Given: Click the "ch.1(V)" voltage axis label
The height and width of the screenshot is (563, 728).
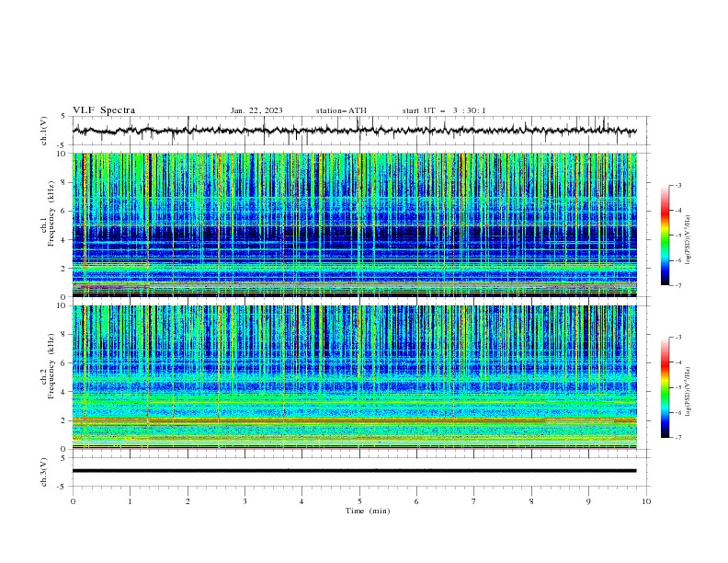Looking at the screenshot, I should pyautogui.click(x=44, y=131).
